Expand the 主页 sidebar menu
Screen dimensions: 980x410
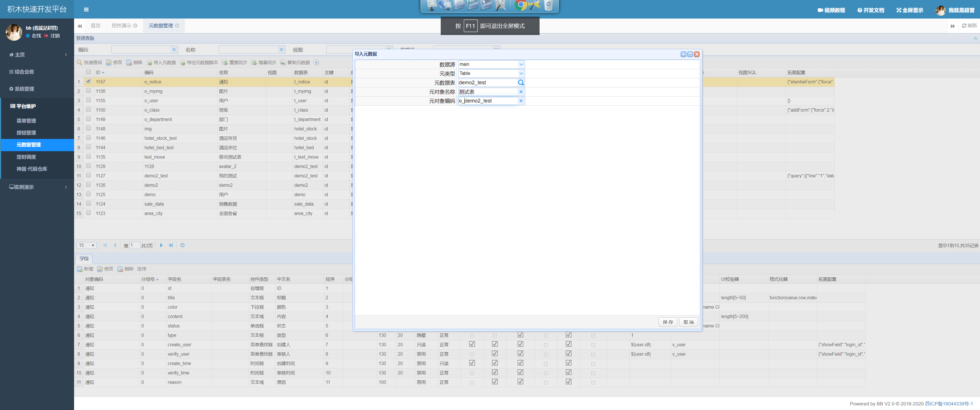[37, 55]
